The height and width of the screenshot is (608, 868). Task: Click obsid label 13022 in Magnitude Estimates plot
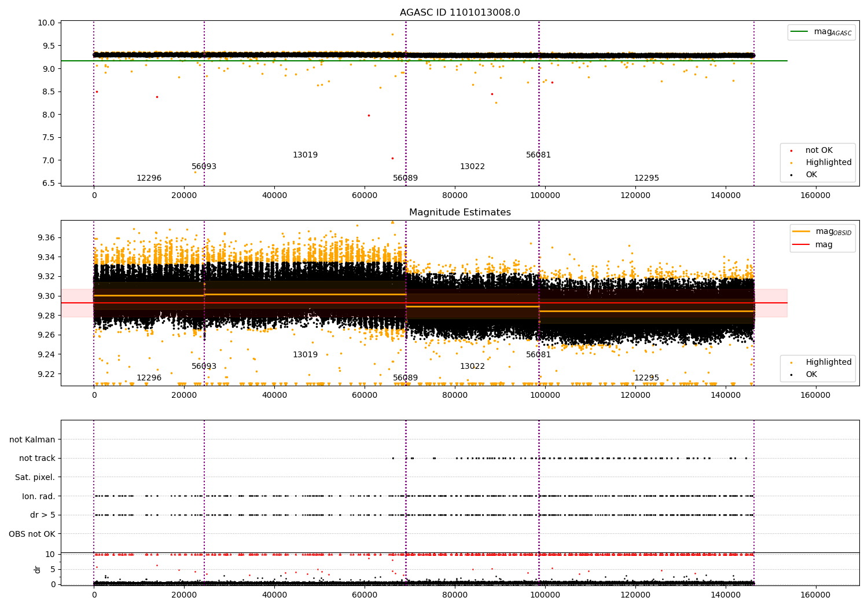pos(472,367)
